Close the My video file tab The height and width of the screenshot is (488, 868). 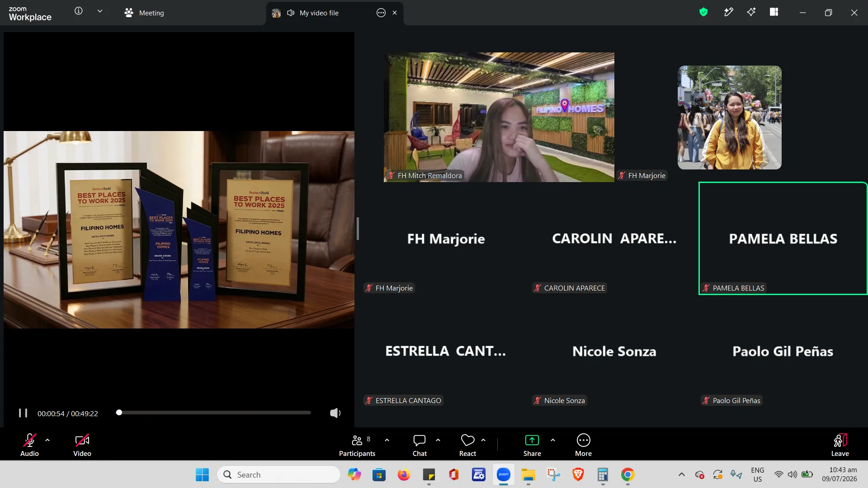[x=395, y=13]
